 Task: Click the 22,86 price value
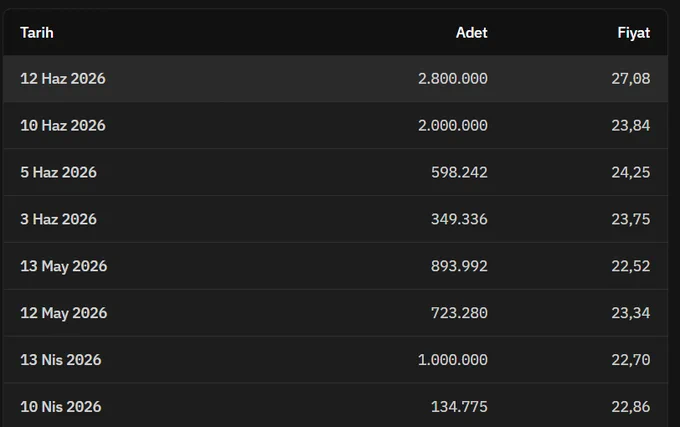pyautogui.click(x=631, y=407)
